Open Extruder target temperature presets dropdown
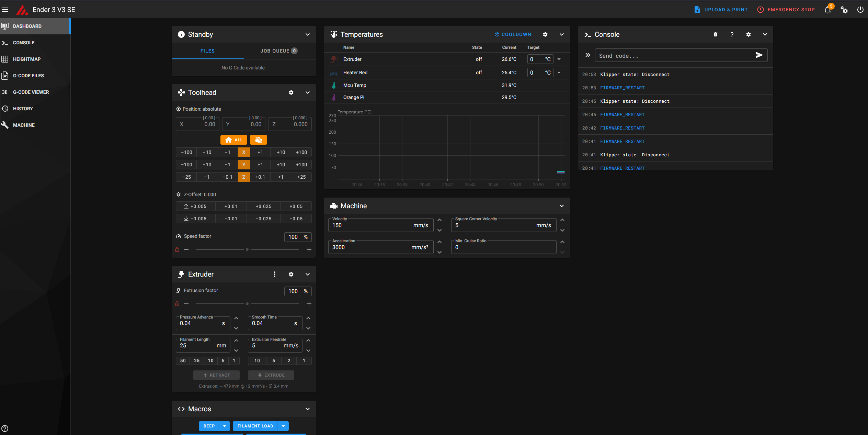 [559, 59]
